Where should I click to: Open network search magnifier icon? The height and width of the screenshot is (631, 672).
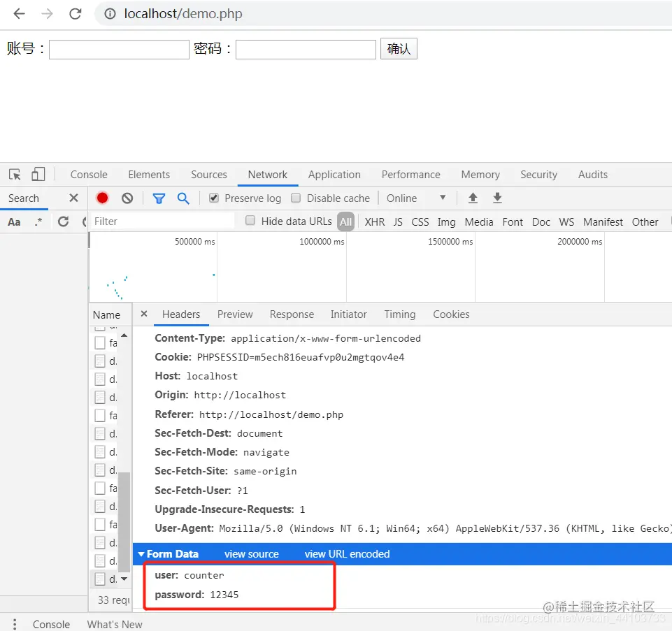[183, 198]
